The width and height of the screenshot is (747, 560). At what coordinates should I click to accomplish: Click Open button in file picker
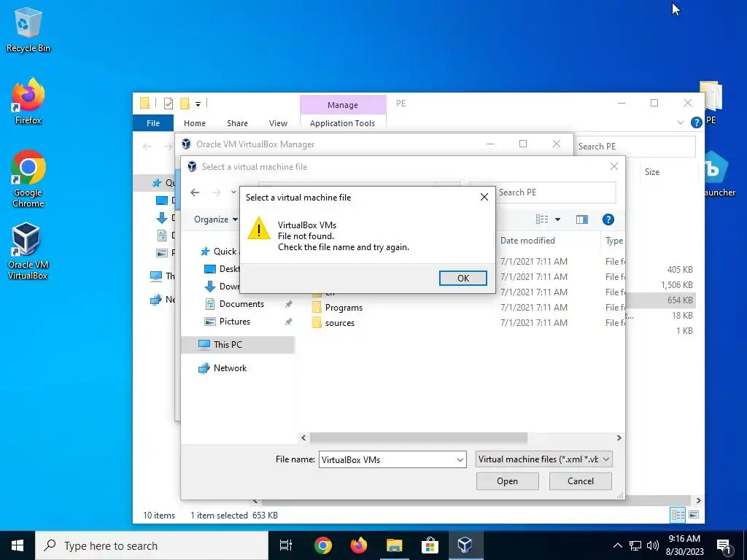[508, 481]
